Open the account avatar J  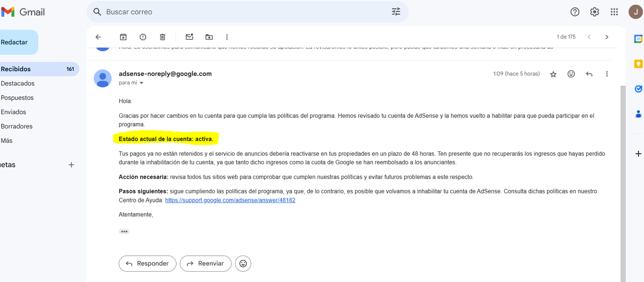pos(635,12)
